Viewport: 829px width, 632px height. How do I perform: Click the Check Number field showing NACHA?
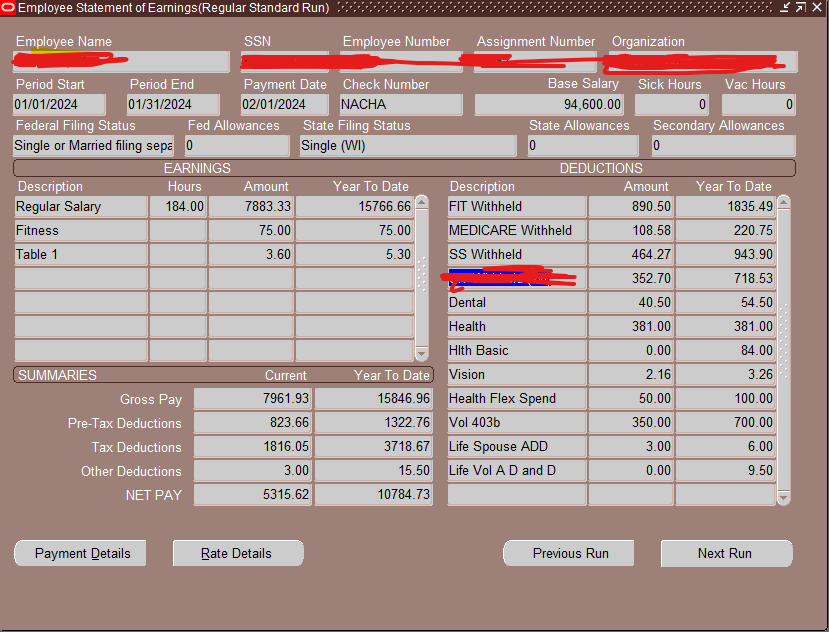pos(400,104)
